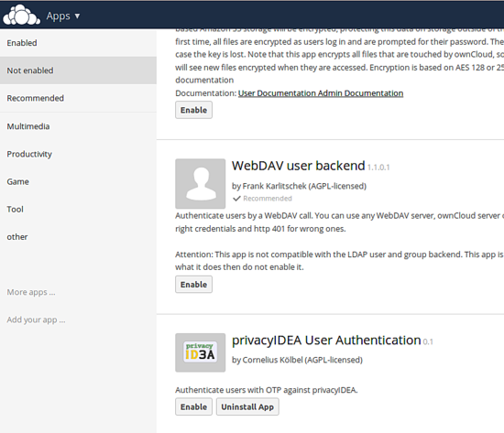
Task: Uninstall the privacyIDEA app
Action: (x=247, y=406)
